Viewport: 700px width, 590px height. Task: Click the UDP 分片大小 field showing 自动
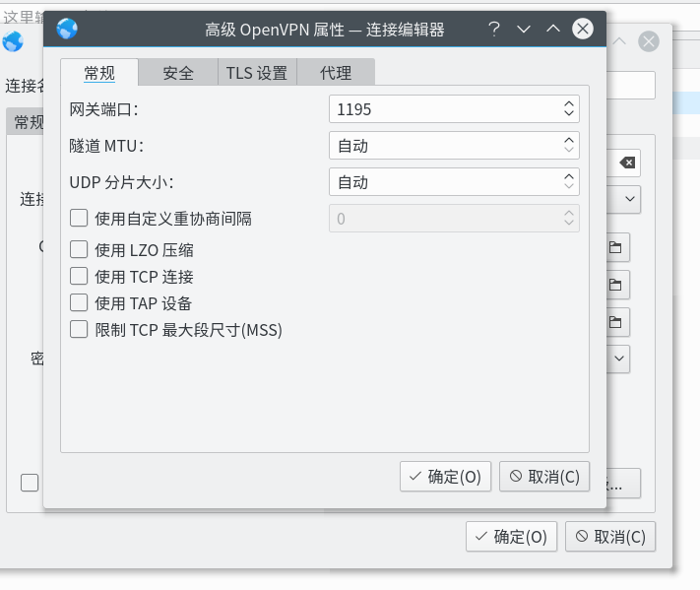point(454,182)
